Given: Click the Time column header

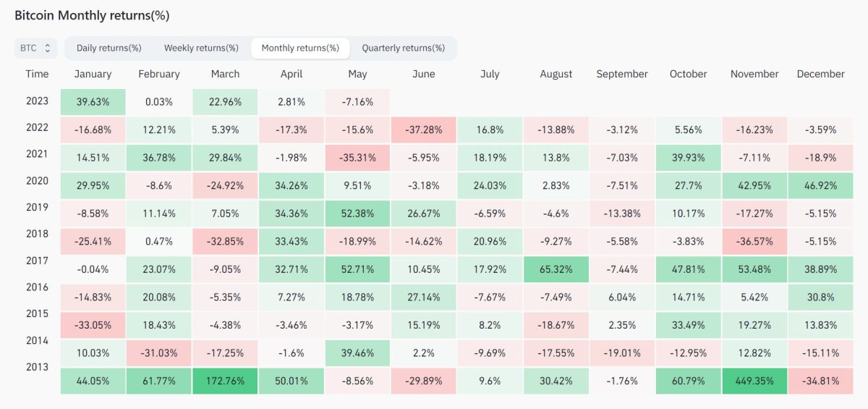Looking at the screenshot, I should pyautogui.click(x=37, y=74).
